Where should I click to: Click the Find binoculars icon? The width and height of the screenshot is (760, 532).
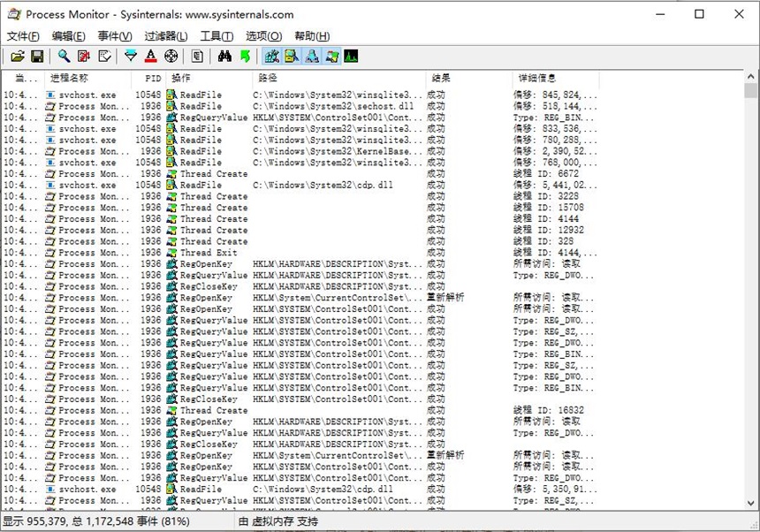point(224,57)
